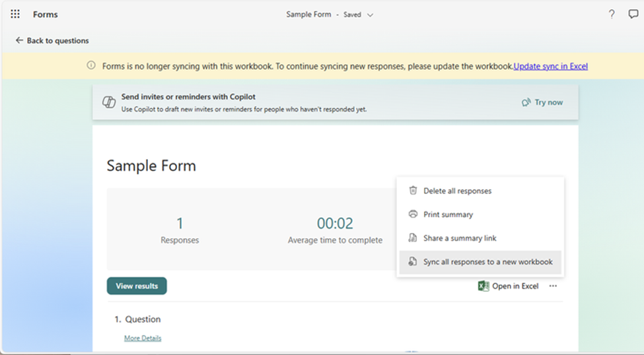Click the trash icon beside Delete all responses
Screen dimensions: 644x355
tap(413, 191)
